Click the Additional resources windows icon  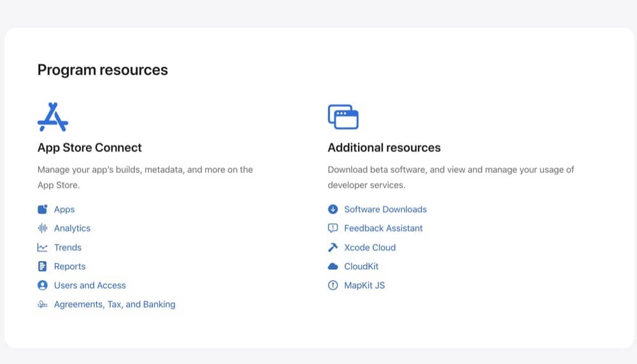point(343,117)
